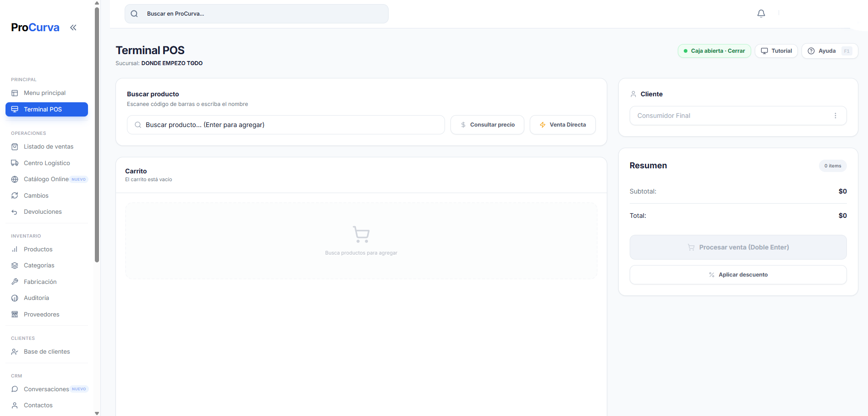Click the Categorías layers icon
Image resolution: width=868 pixels, height=416 pixels.
click(15, 266)
